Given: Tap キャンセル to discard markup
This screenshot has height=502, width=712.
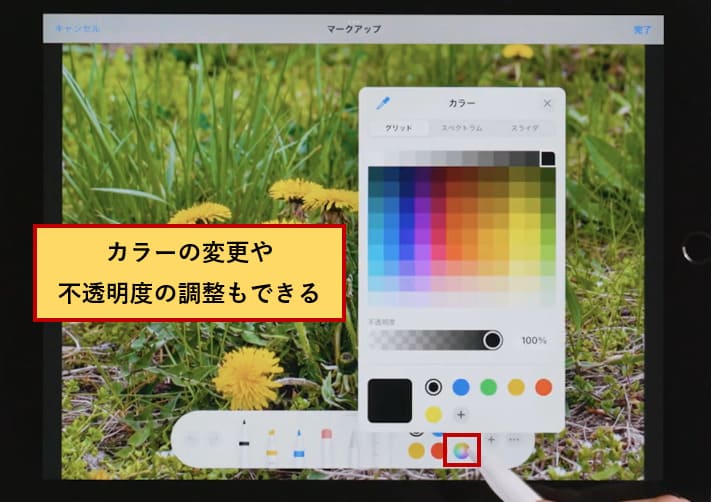Looking at the screenshot, I should click(77, 29).
